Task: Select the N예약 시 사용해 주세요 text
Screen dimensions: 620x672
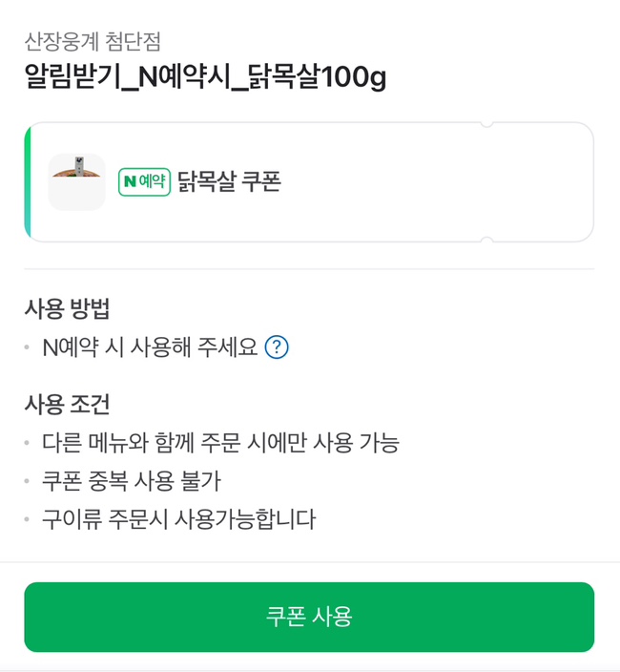Action: (150, 347)
